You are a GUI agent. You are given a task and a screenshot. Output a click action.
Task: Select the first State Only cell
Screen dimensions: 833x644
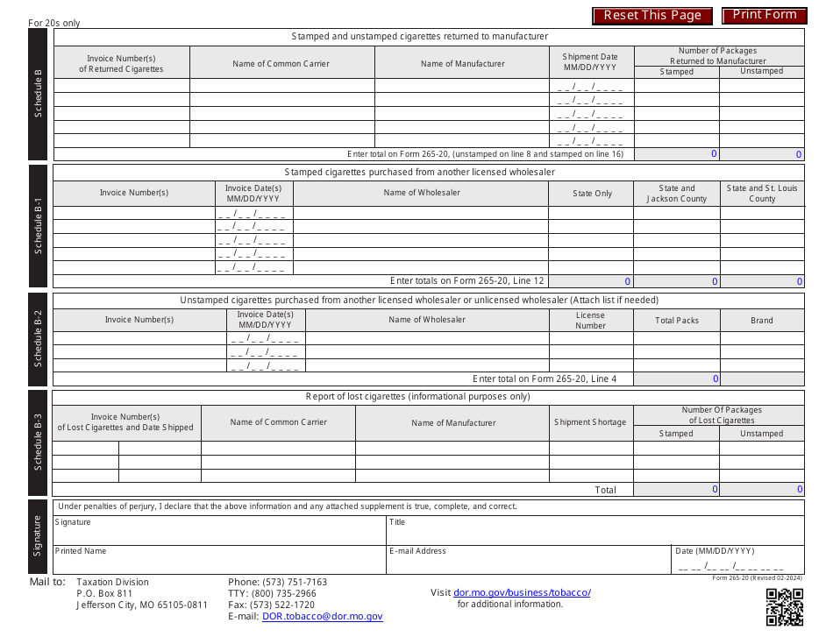point(592,212)
